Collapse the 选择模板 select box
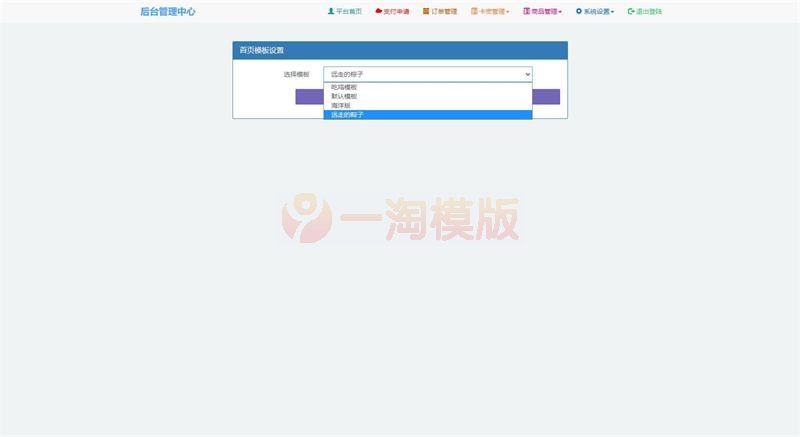The image size is (800, 437). click(428, 74)
